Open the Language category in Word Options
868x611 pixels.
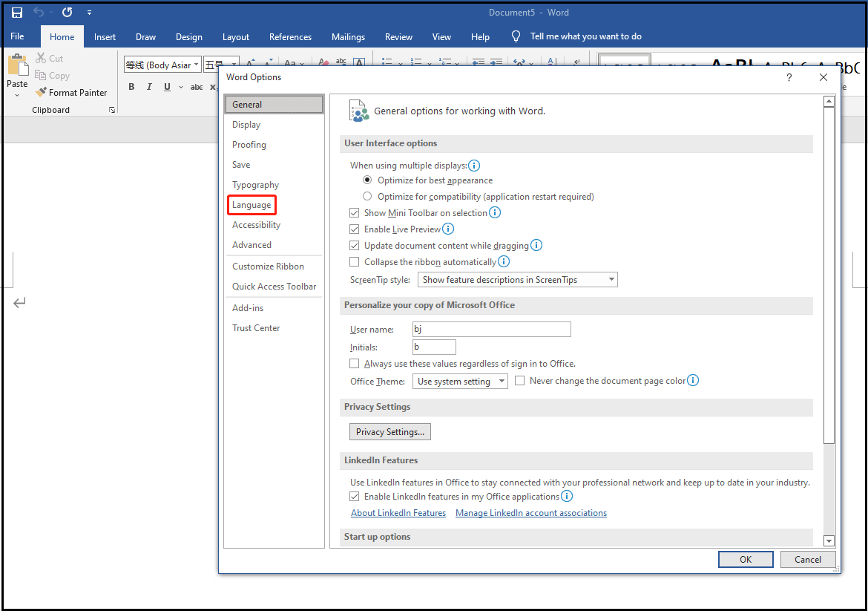pos(251,205)
